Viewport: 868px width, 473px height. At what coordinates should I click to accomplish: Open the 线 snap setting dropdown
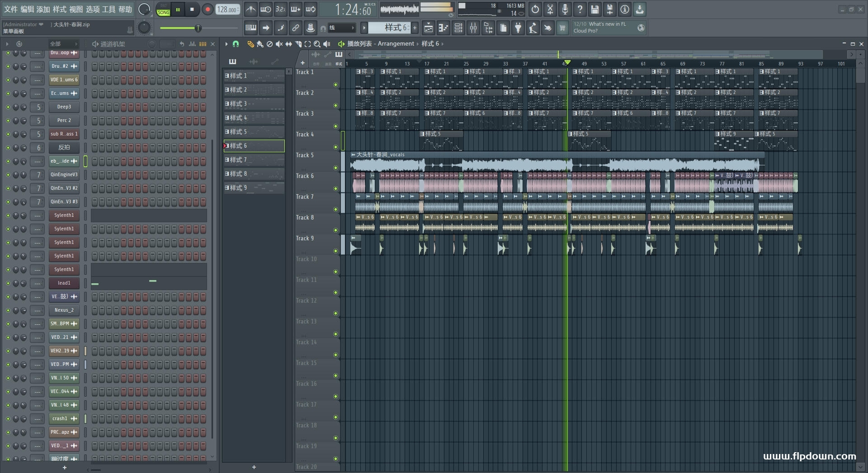point(341,28)
